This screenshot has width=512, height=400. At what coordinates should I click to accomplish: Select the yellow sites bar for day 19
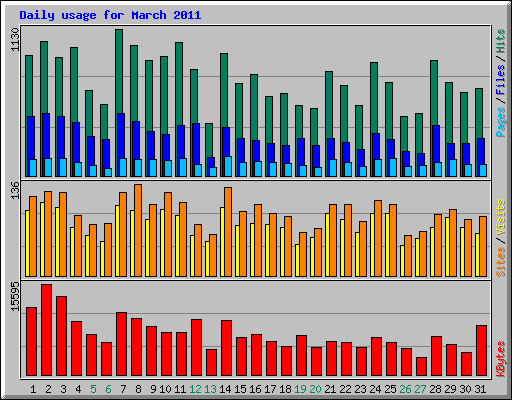point(297,260)
